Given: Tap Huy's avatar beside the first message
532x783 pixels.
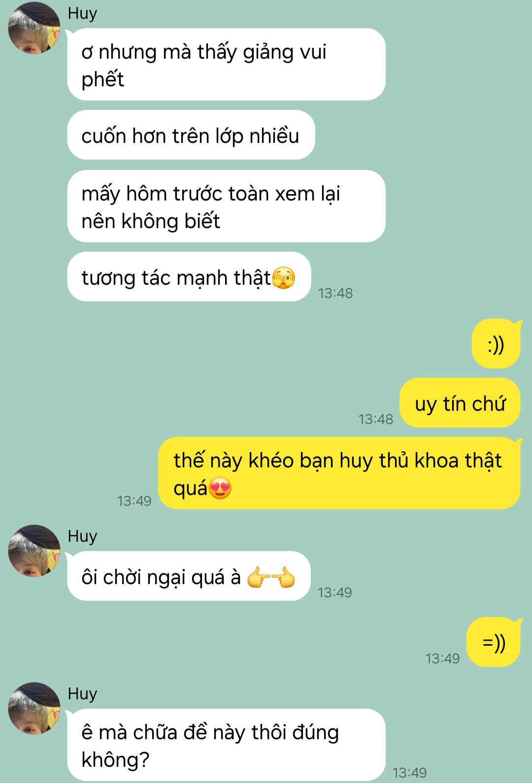Looking at the screenshot, I should click(34, 28).
